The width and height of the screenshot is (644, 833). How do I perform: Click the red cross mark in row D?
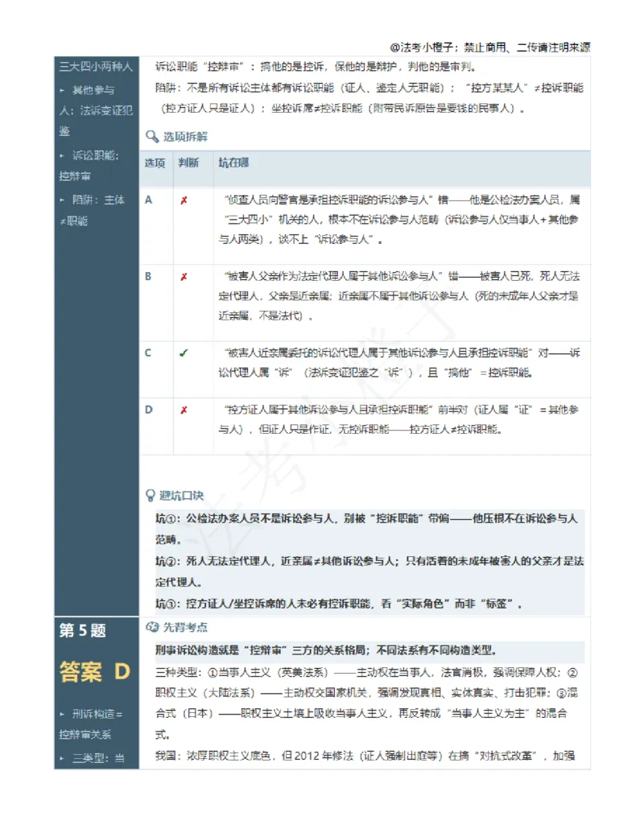click(184, 410)
